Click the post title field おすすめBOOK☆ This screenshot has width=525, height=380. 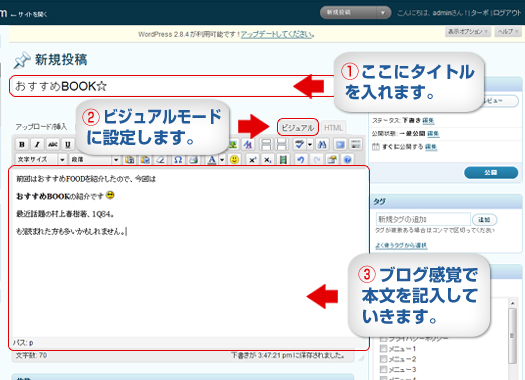172,86
